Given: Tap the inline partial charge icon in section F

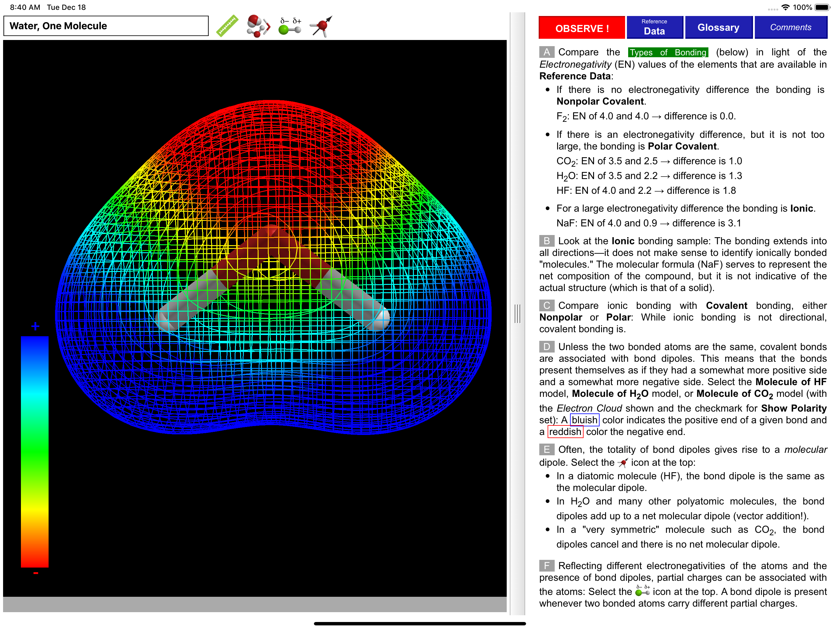Looking at the screenshot, I should [642, 591].
